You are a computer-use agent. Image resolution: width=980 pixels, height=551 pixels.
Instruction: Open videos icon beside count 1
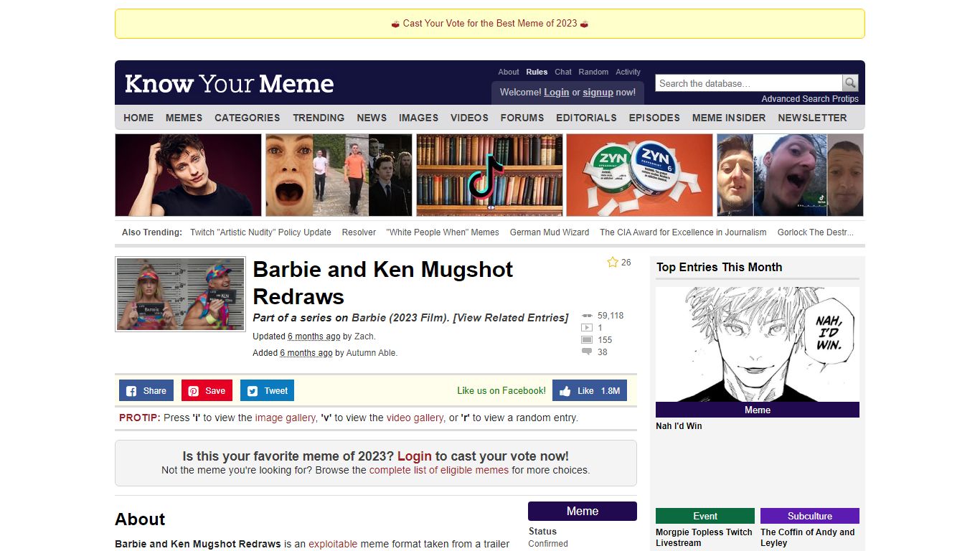click(x=587, y=328)
